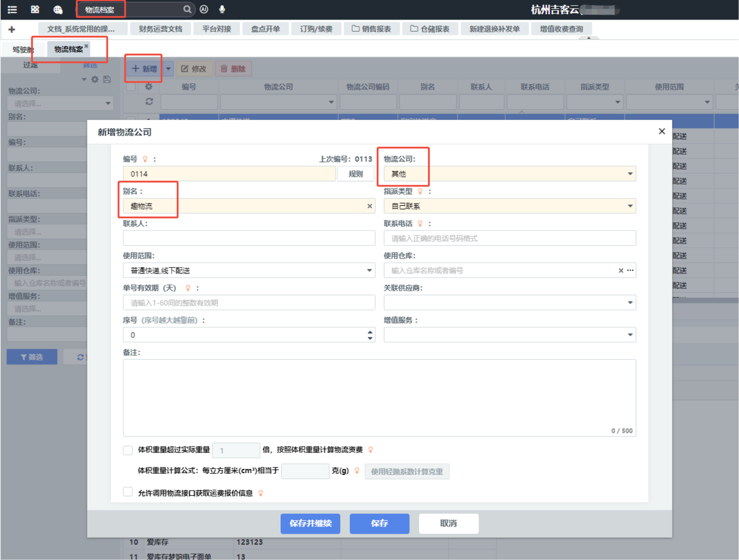
Task: Click the hint bulb after 克(g)
Action: click(357, 471)
